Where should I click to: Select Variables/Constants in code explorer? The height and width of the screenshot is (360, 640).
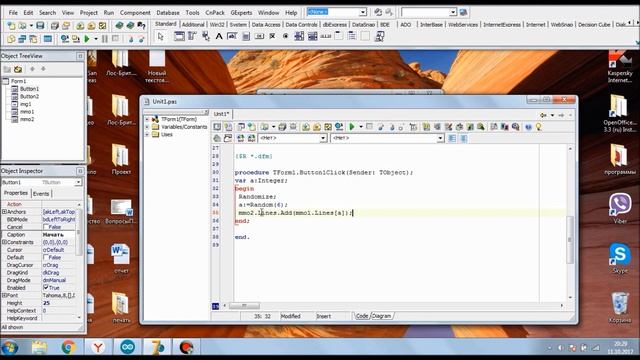point(184,127)
